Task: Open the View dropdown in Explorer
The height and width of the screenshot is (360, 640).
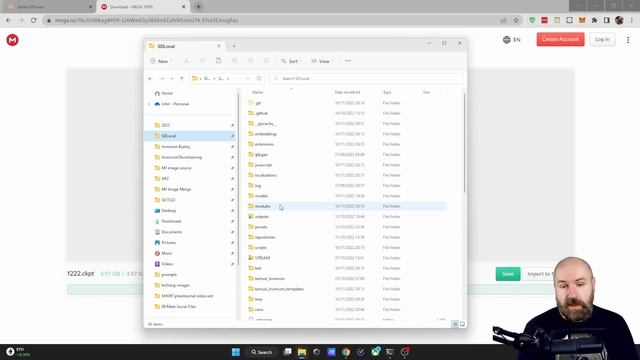Action: pyautogui.click(x=322, y=61)
